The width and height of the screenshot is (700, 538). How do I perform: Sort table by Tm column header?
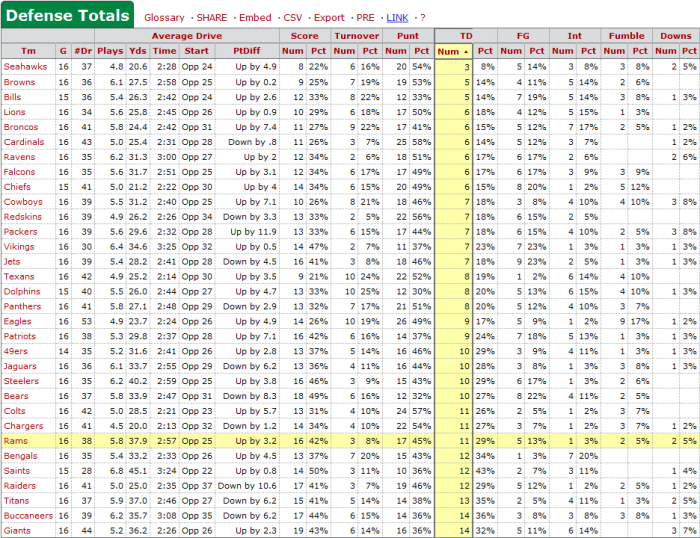click(x=28, y=51)
